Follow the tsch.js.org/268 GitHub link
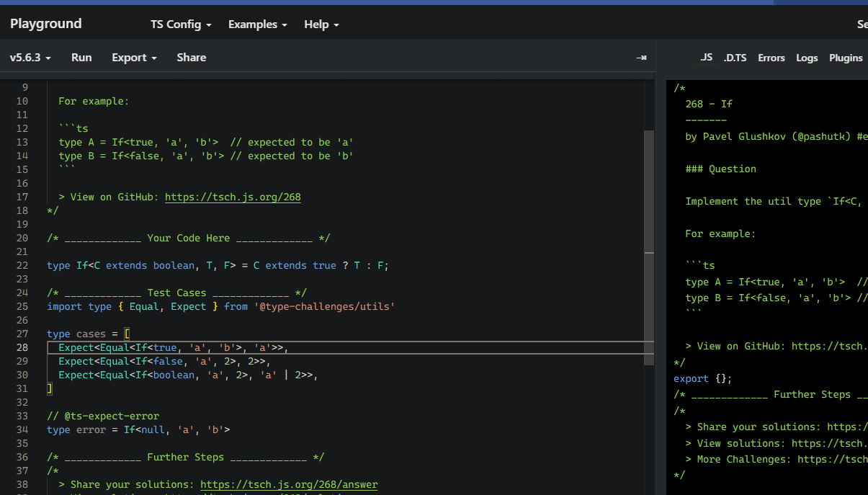The width and height of the screenshot is (868, 495). pyautogui.click(x=233, y=197)
